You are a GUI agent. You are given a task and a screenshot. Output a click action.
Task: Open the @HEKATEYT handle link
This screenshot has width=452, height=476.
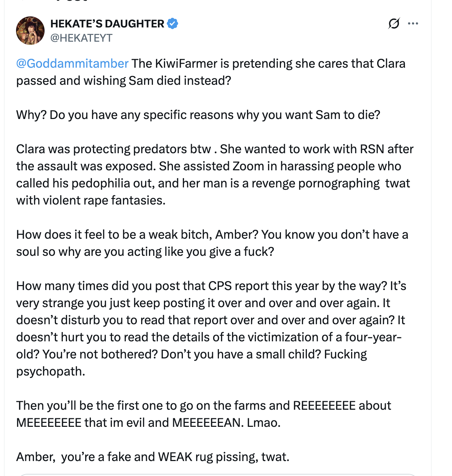tap(81, 38)
